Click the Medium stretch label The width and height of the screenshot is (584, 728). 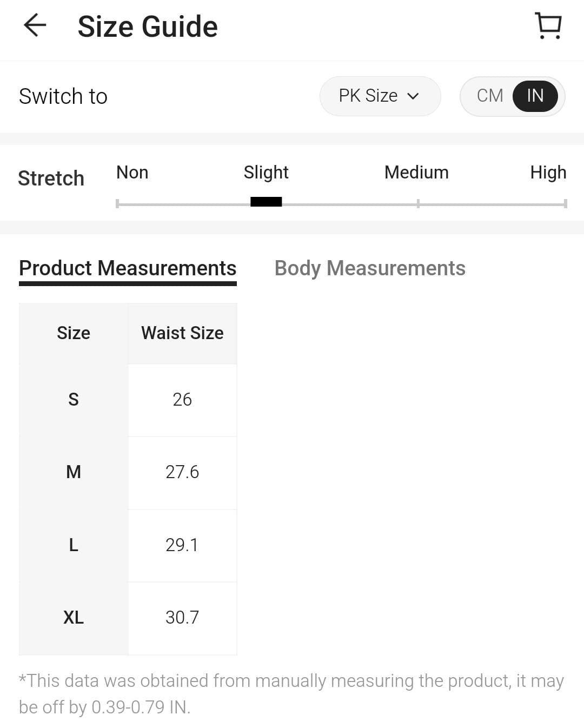point(416,173)
